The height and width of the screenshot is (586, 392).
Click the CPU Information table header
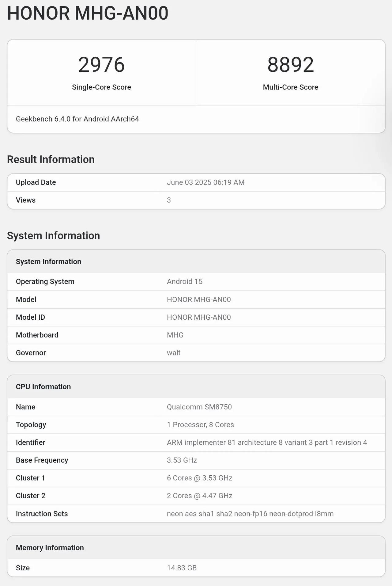coord(43,387)
